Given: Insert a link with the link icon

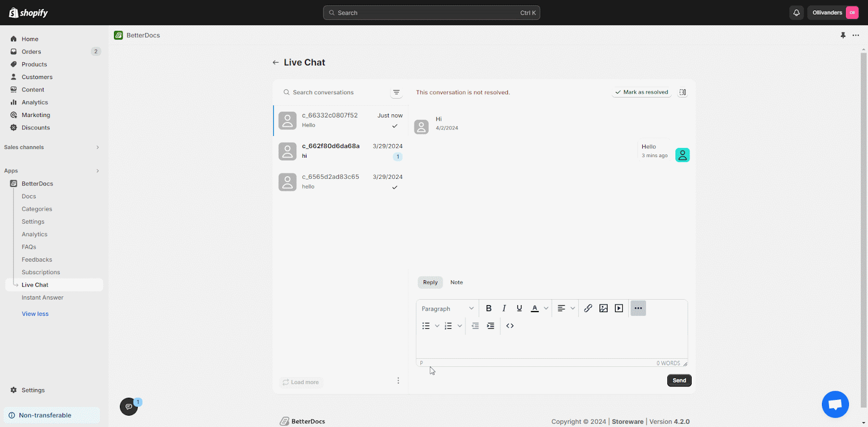Looking at the screenshot, I should pos(588,308).
